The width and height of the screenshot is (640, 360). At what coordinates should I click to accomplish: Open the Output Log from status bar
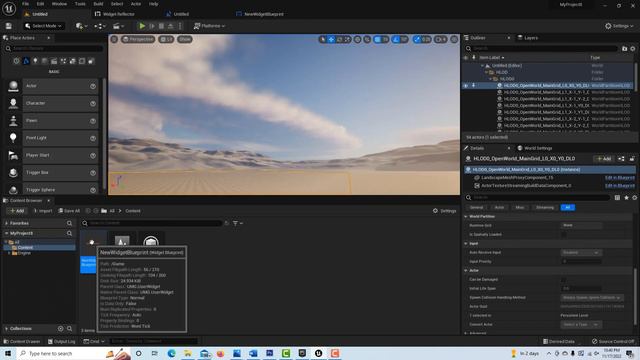62,341
